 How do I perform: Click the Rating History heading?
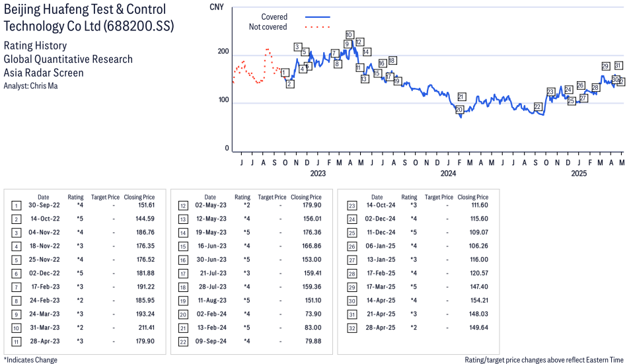click(x=35, y=46)
